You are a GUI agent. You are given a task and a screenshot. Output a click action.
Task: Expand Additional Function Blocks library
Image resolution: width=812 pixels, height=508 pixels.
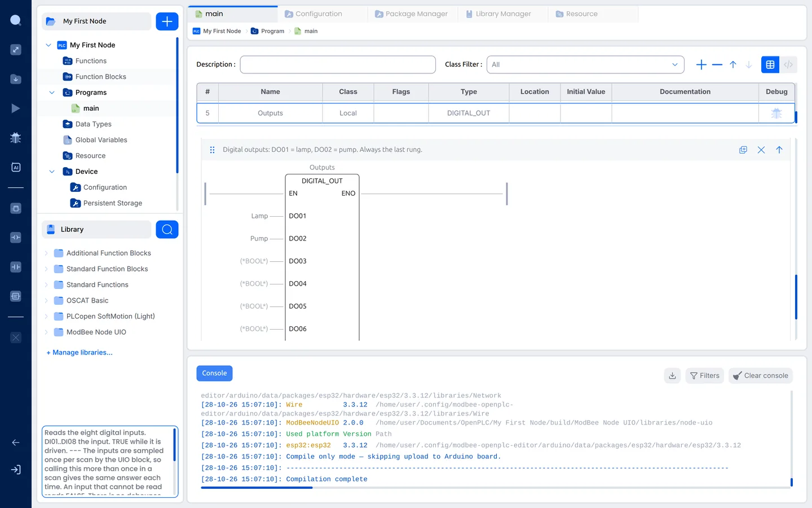pos(46,253)
